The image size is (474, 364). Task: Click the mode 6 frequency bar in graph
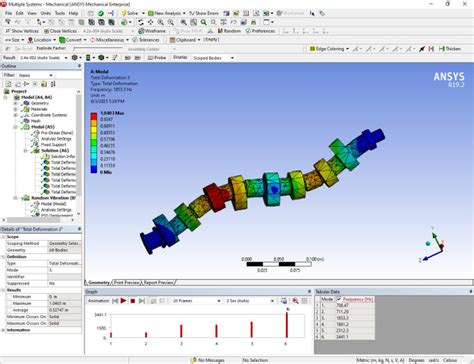tap(287, 325)
